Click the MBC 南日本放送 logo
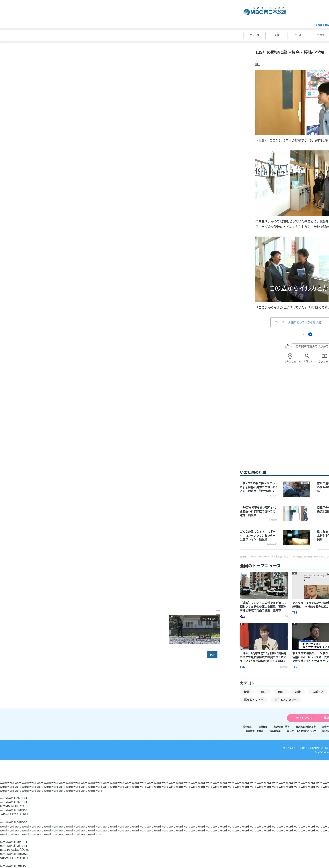Screen dimensions: 329x868 pyautogui.click(x=265, y=11)
